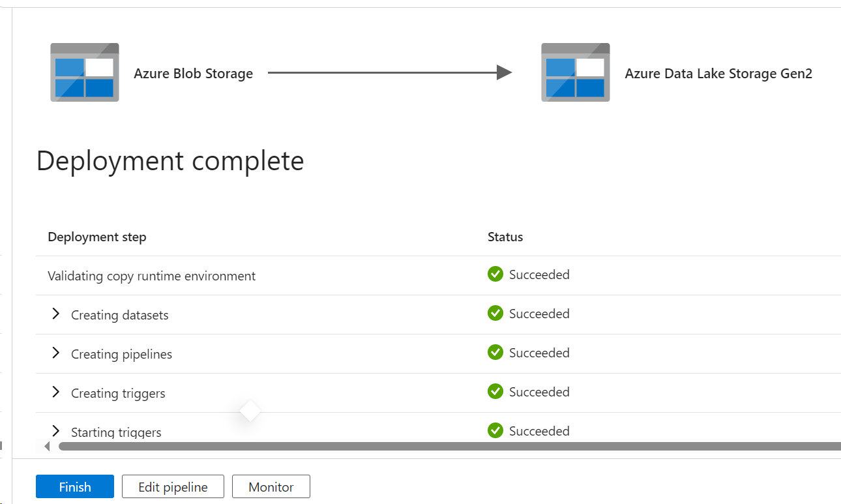Expand the Creating triggers step
The height and width of the screenshot is (504, 841).
56,393
